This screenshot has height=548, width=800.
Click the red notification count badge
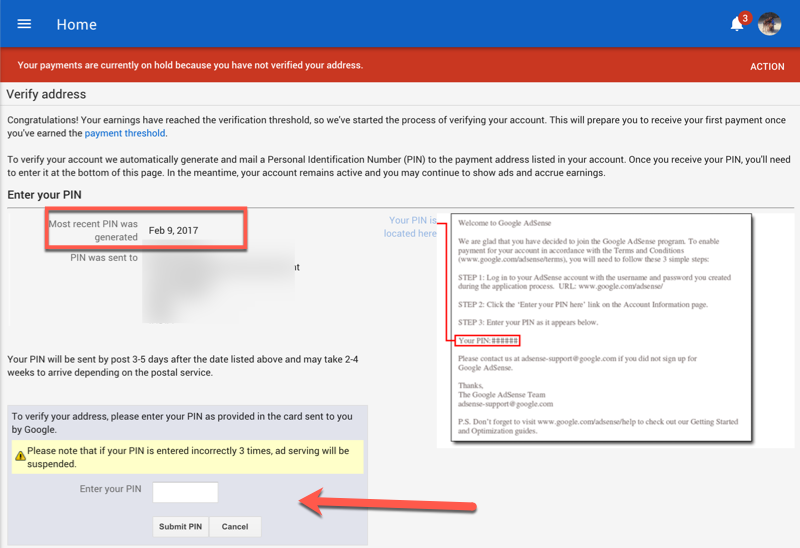point(745,18)
